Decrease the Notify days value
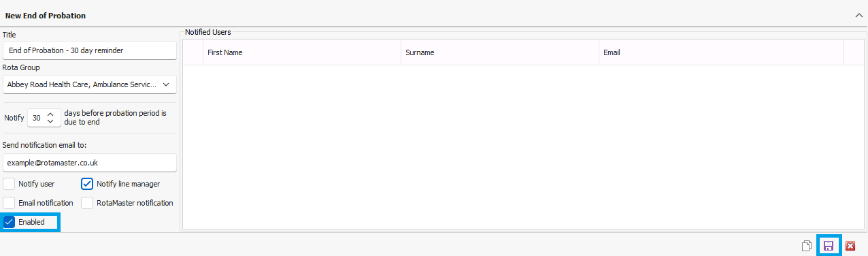 click(50, 122)
